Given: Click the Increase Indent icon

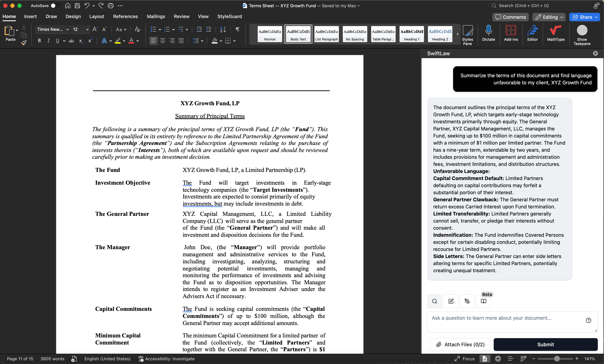Looking at the screenshot, I should click(x=209, y=29).
